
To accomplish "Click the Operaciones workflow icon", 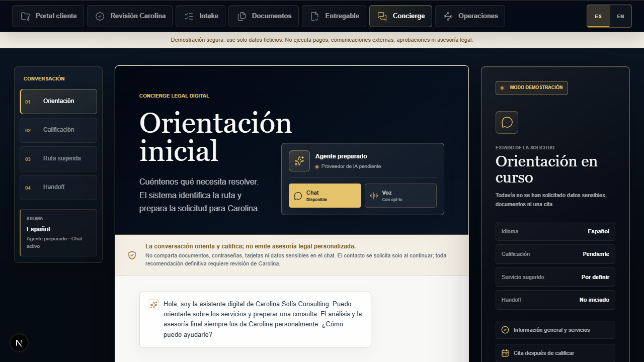I will [448, 16].
